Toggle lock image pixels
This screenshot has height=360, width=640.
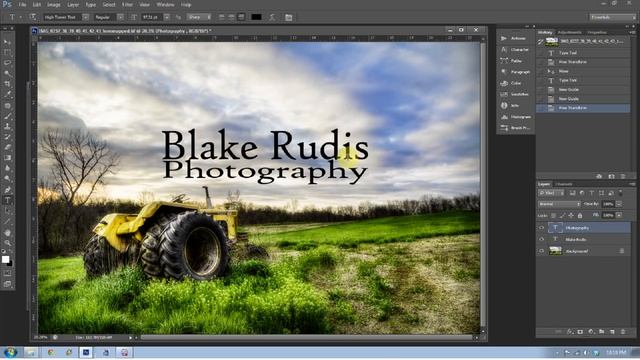[x=562, y=215]
